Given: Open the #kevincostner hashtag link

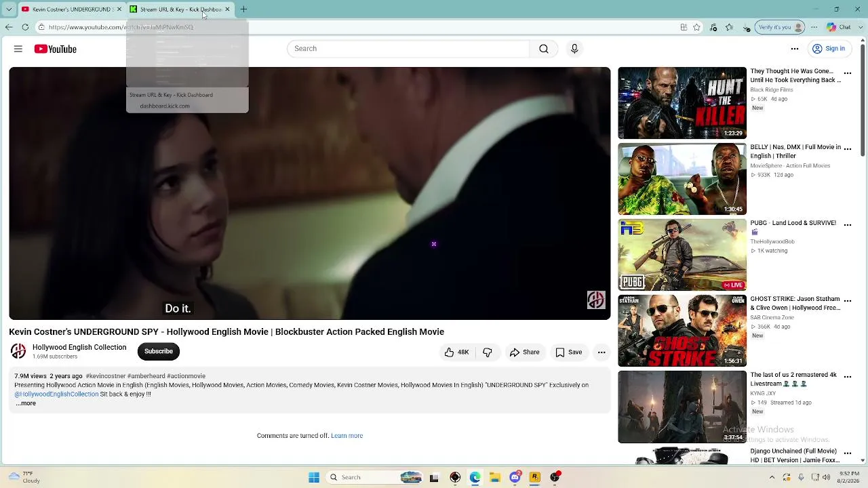Looking at the screenshot, I should pos(106,376).
